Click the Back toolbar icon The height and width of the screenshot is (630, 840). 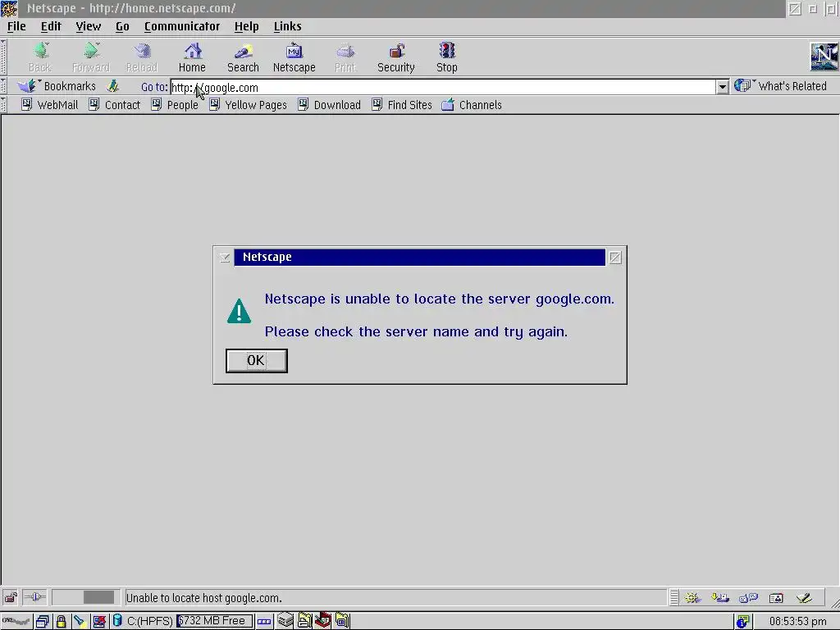[x=40, y=57]
